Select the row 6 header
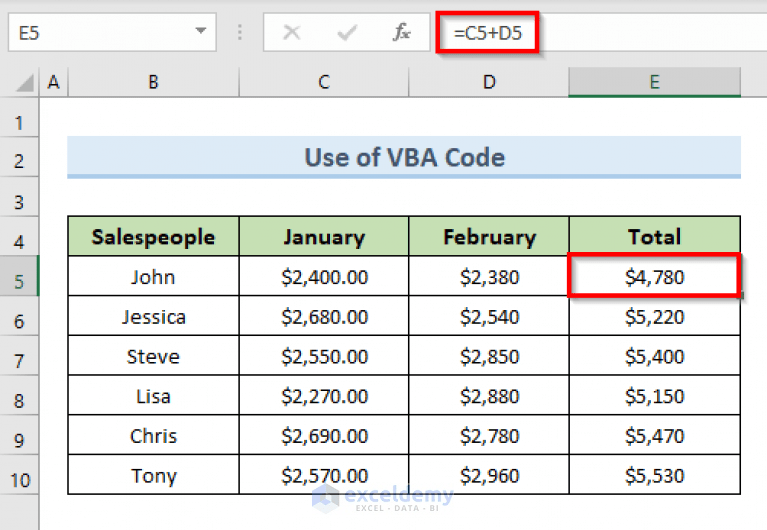This screenshot has width=767, height=530. (x=19, y=316)
